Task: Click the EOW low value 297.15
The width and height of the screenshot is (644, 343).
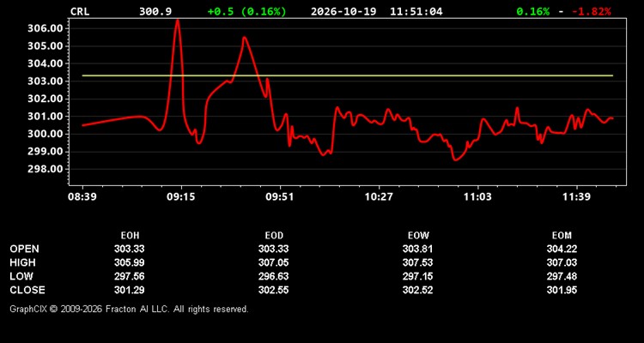Action: point(417,276)
